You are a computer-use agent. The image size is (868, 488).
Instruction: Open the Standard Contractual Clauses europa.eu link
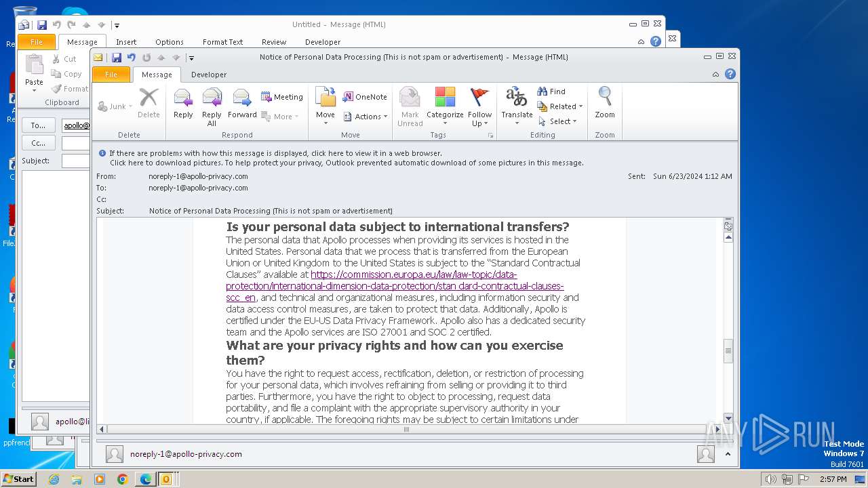[x=395, y=286]
